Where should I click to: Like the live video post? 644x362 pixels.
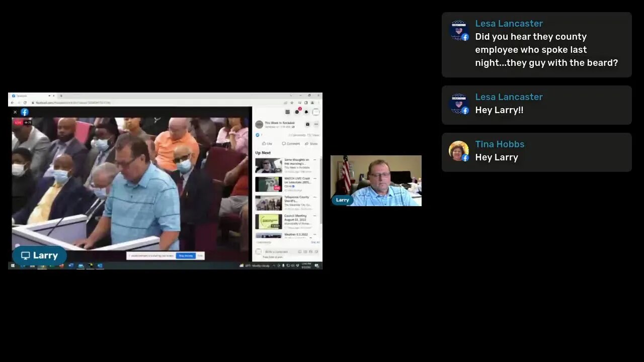coord(267,144)
